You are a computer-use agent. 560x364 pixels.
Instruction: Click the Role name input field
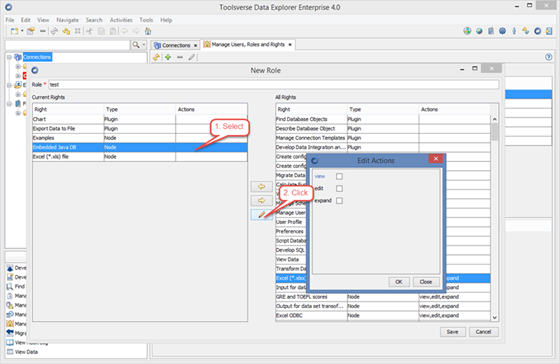point(274,85)
